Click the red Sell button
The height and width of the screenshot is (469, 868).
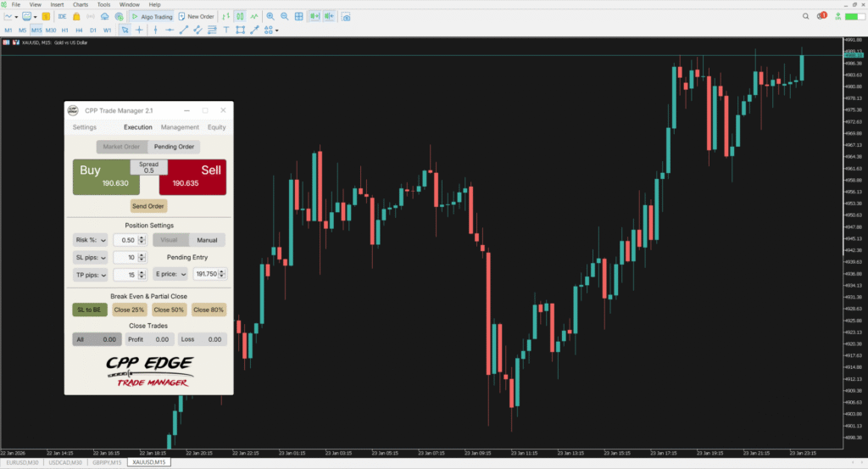click(192, 177)
